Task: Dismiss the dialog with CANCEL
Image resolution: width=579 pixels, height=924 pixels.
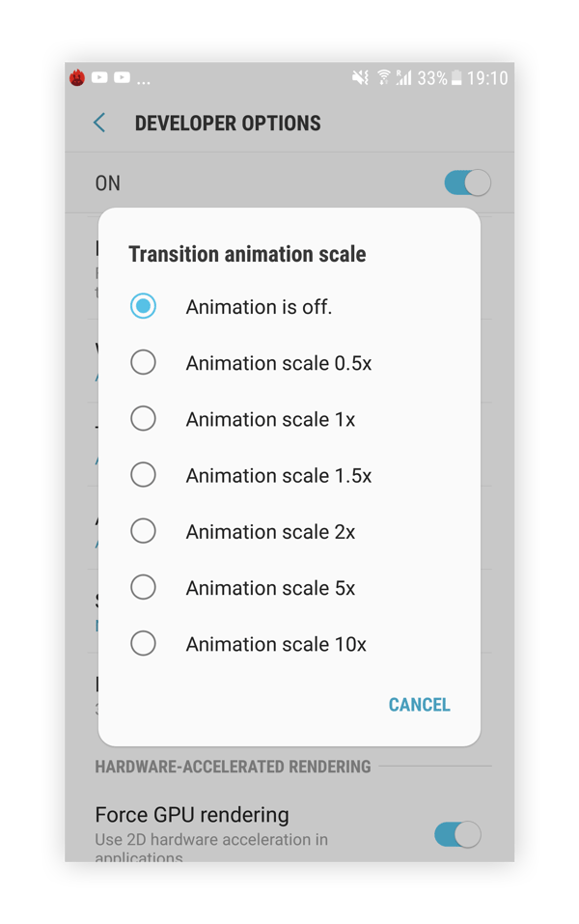Action: tap(419, 705)
